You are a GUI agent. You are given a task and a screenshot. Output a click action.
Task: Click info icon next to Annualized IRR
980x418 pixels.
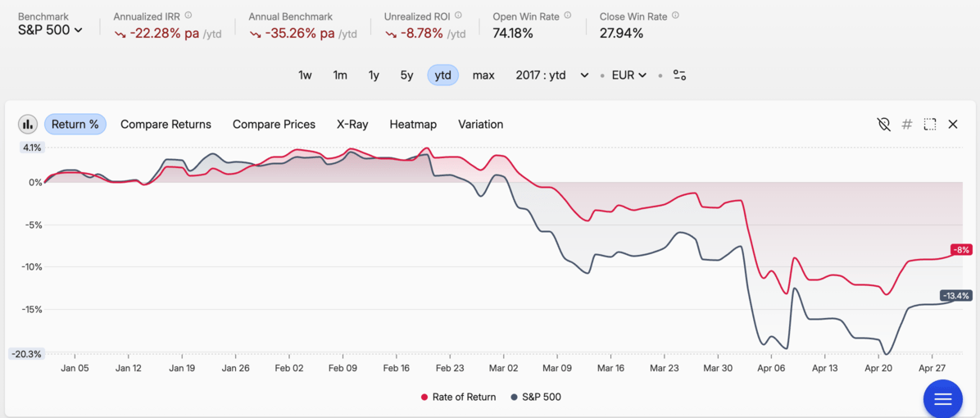click(188, 16)
